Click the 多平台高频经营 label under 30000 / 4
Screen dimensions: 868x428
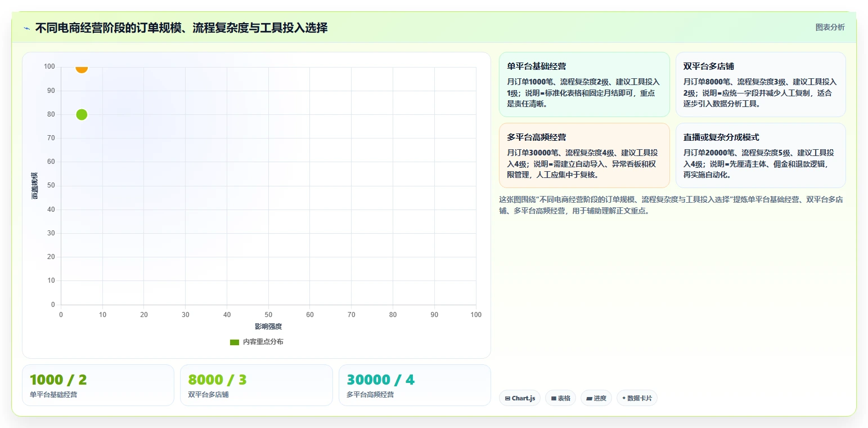370,395
